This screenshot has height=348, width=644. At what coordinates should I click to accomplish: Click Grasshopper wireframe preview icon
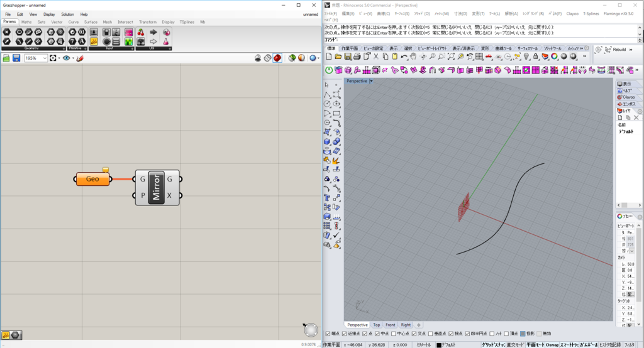point(268,58)
